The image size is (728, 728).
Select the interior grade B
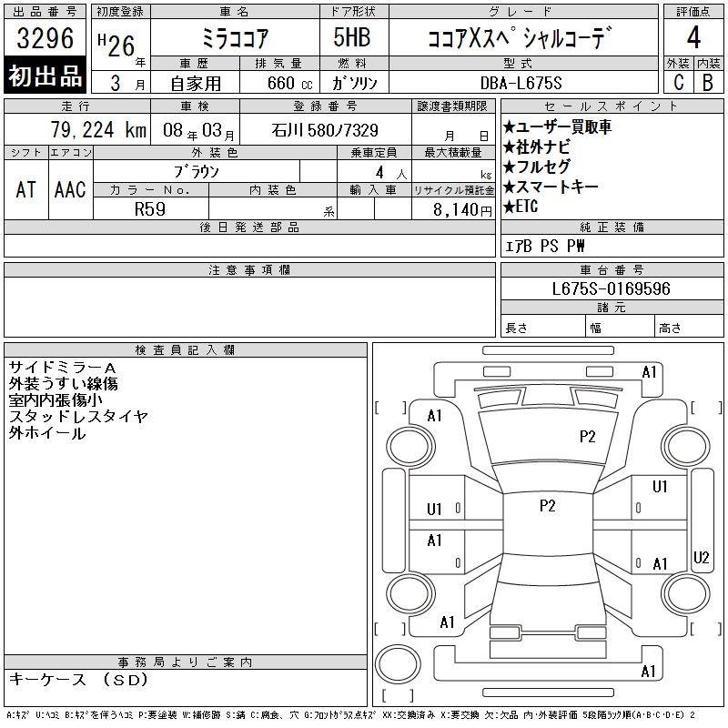(x=708, y=82)
